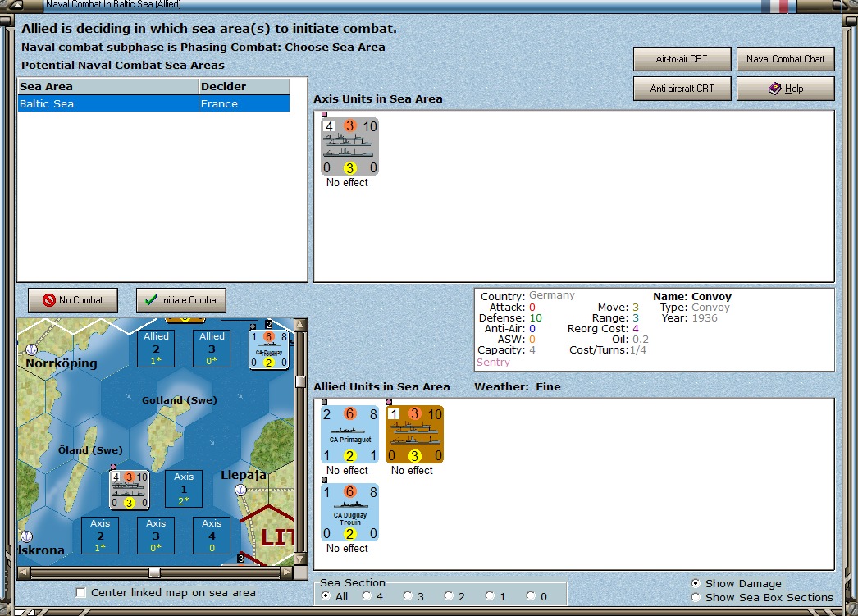The height and width of the screenshot is (616, 858).
Task: Click Gotland (Swe) label on map
Action: (x=180, y=400)
